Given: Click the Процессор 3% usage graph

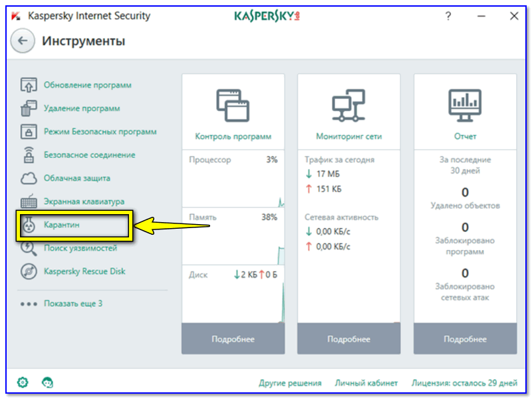Looking at the screenshot, I should 233,179.
